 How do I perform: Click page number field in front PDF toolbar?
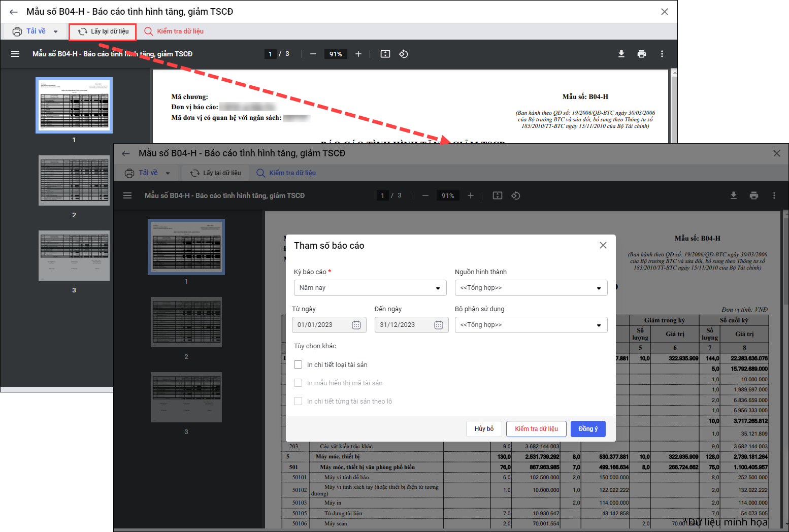coord(382,195)
